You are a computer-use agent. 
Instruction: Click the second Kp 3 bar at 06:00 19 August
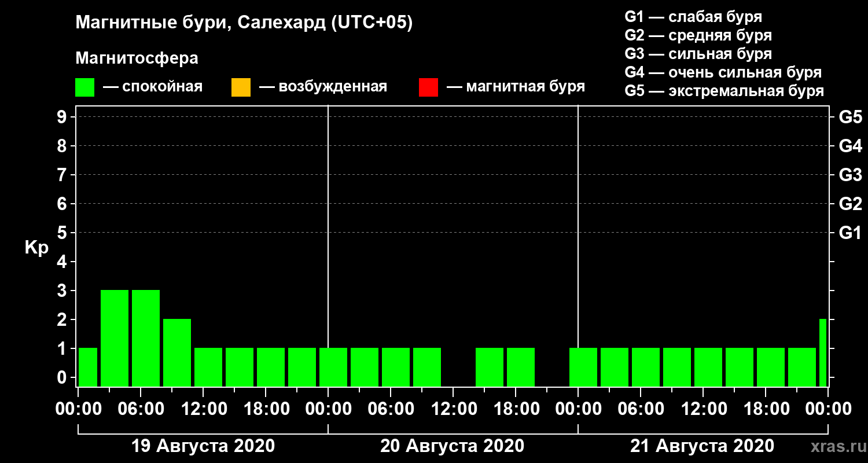(146, 338)
